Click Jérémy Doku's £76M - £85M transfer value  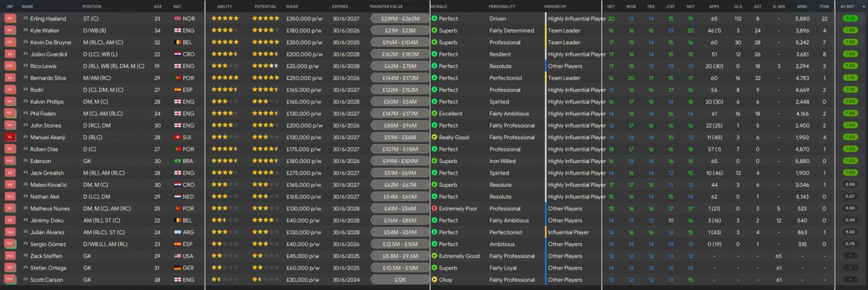click(x=400, y=220)
